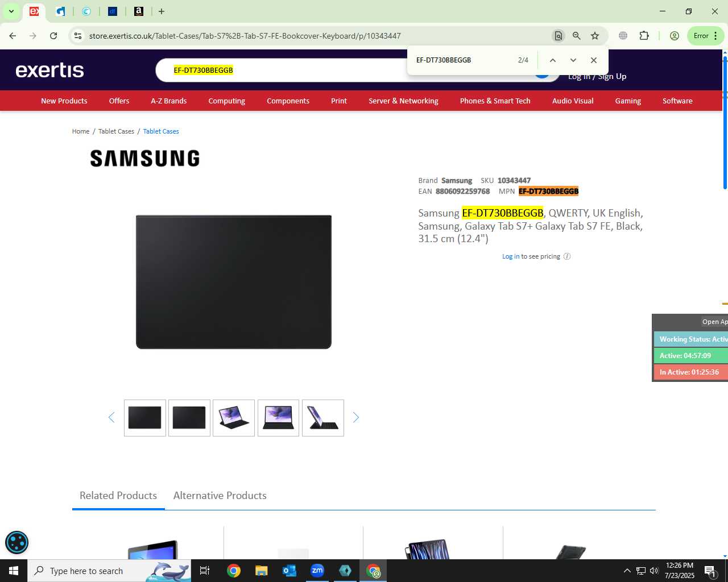Click the Samsung brand logo
This screenshot has height=582, width=728.
(145, 158)
